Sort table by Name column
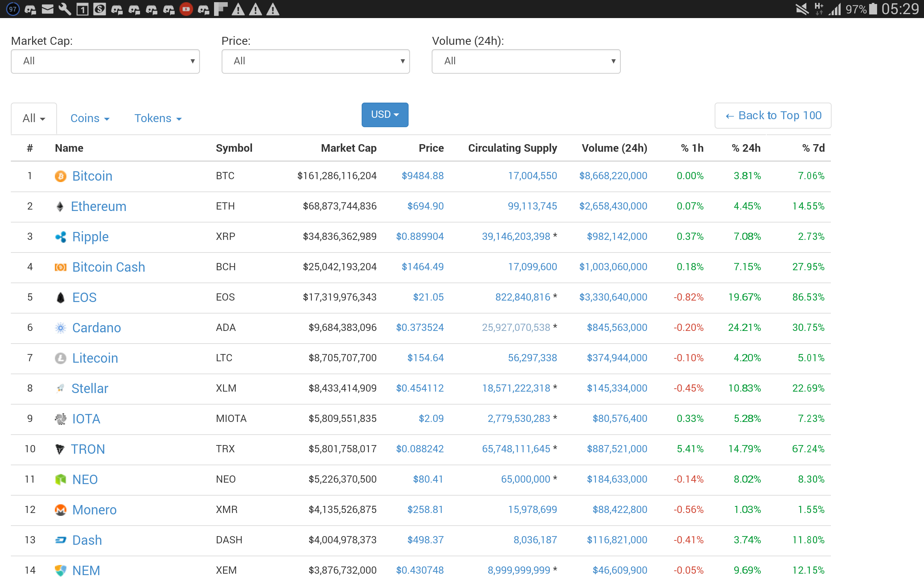924x578 pixels. tap(69, 148)
